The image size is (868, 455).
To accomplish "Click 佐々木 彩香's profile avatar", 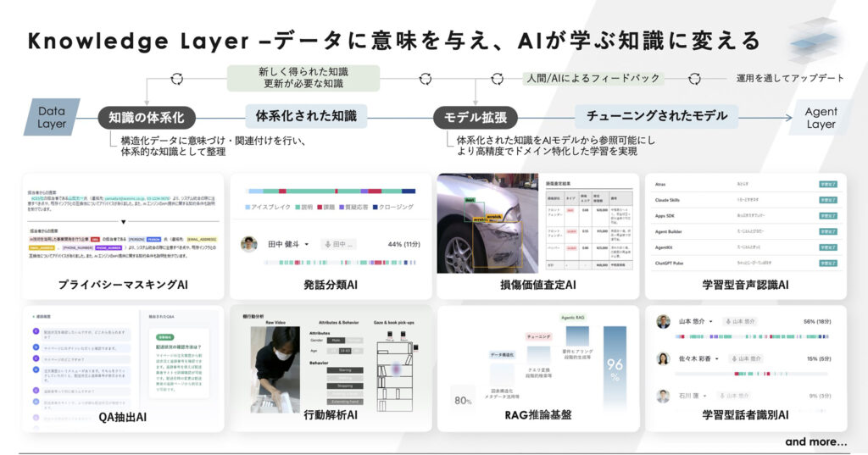I will (664, 358).
